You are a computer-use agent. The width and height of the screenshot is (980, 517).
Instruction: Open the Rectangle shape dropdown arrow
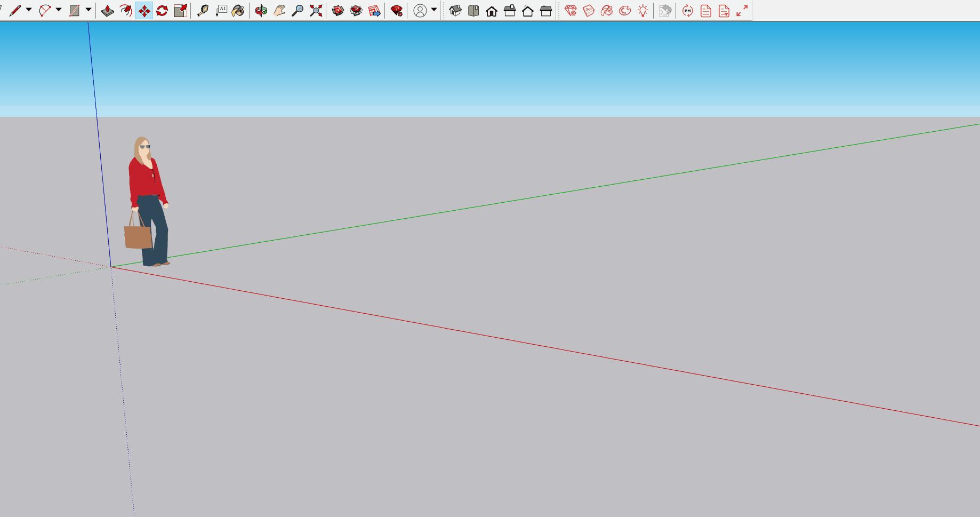pyautogui.click(x=89, y=10)
